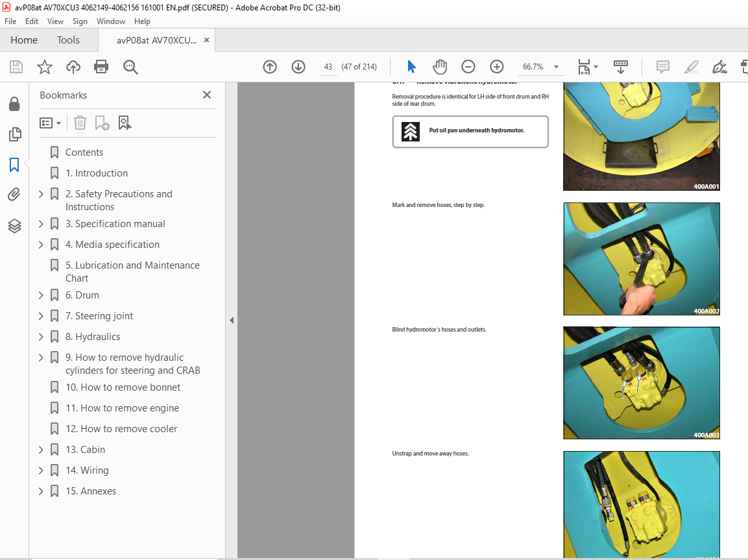Add a comment with the speech bubble icon
The width and height of the screenshot is (748, 560).
coord(662,67)
